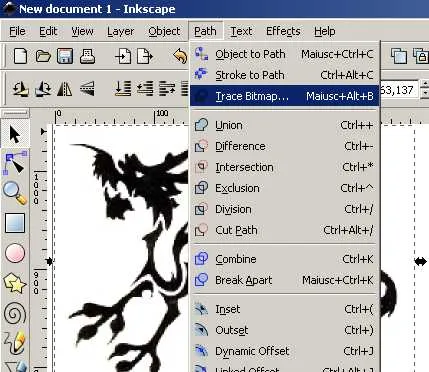Click the Print icon

87,56
